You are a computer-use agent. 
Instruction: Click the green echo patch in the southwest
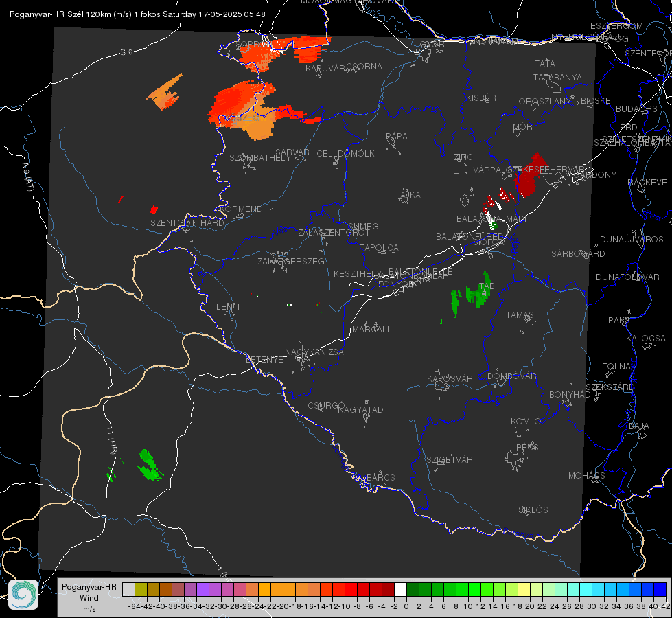click(x=150, y=466)
